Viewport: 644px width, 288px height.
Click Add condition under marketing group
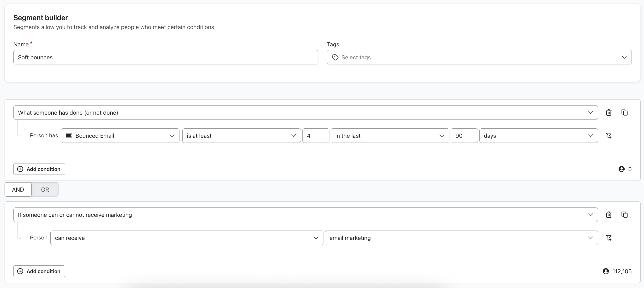[x=39, y=271]
